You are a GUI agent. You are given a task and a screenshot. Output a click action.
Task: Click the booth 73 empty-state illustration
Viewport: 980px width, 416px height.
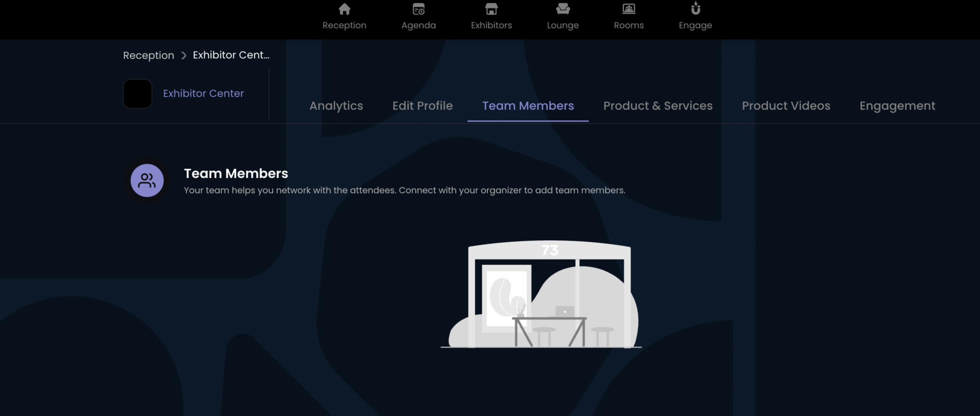coord(541,294)
